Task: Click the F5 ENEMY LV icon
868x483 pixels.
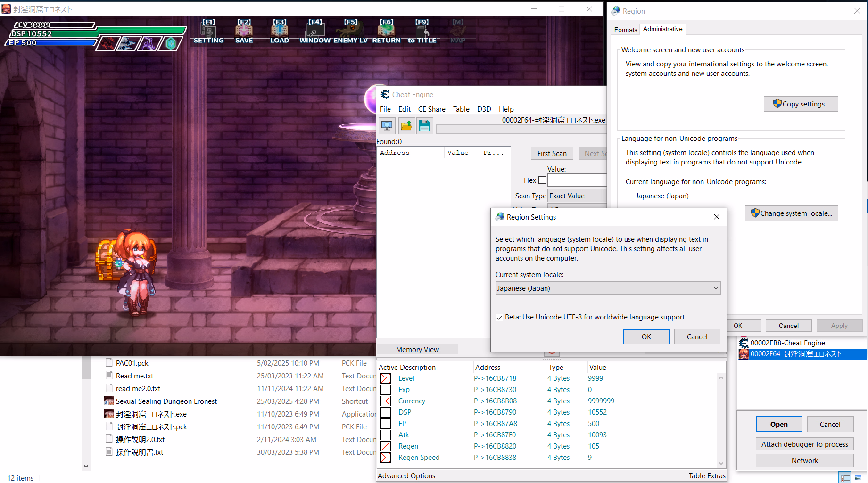Action: 350,31
